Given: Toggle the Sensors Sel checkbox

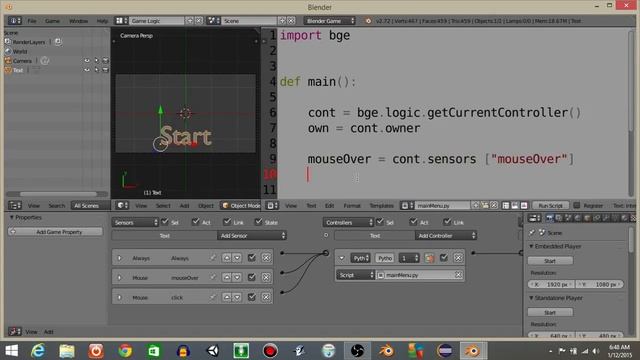Looking at the screenshot, I should [x=165, y=222].
